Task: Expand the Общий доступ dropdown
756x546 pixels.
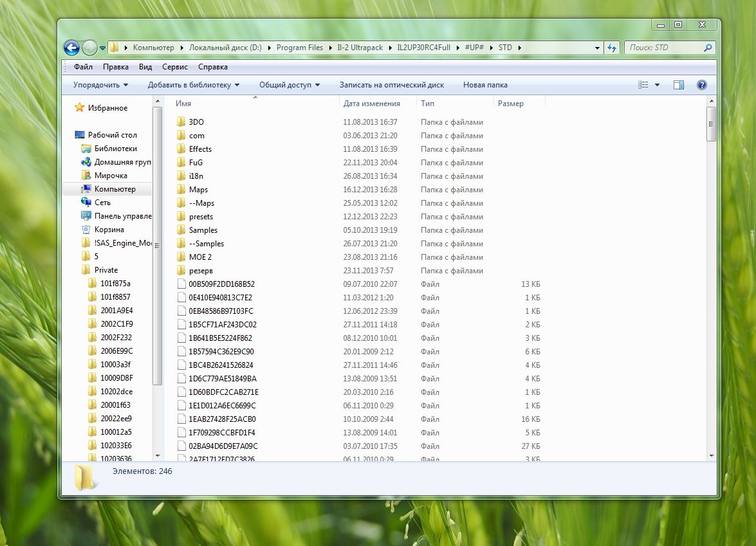Action: (290, 85)
